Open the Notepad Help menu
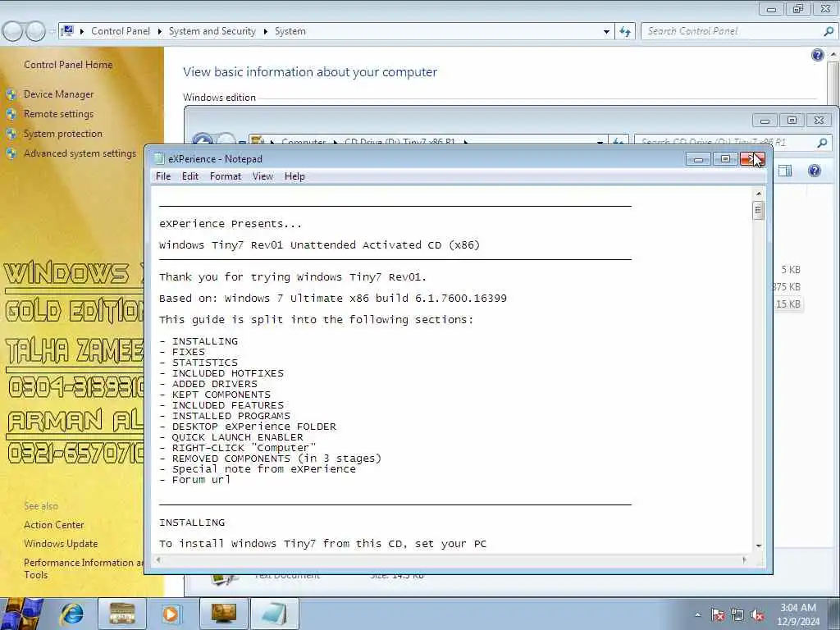Image resolution: width=840 pixels, height=630 pixels. [x=294, y=176]
